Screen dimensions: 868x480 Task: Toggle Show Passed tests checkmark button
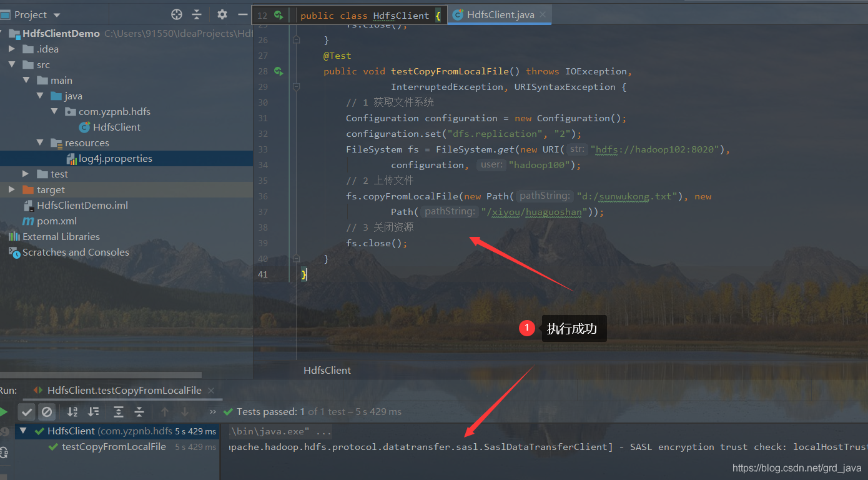coord(26,411)
